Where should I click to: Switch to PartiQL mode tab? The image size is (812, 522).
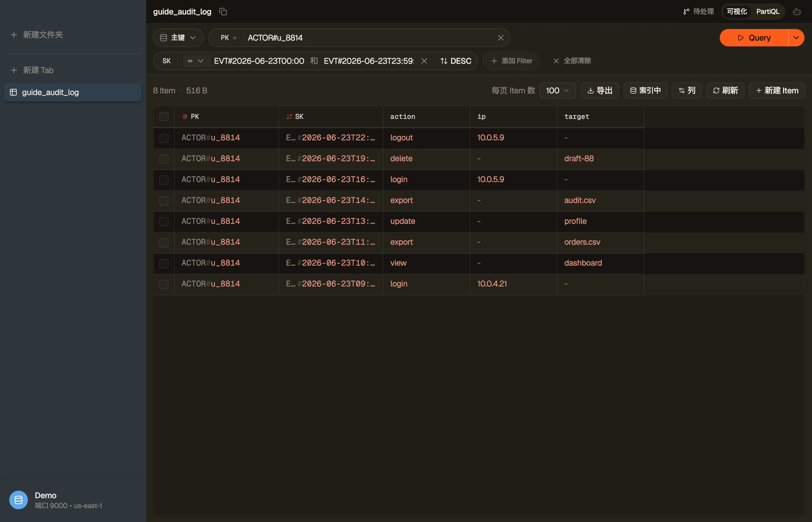(768, 12)
